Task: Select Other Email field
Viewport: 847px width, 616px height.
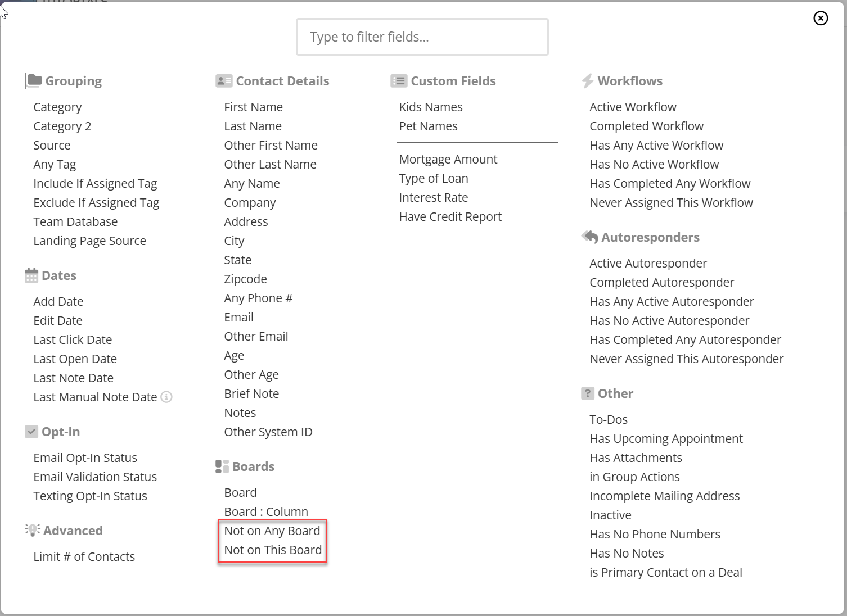Action: [x=256, y=337]
